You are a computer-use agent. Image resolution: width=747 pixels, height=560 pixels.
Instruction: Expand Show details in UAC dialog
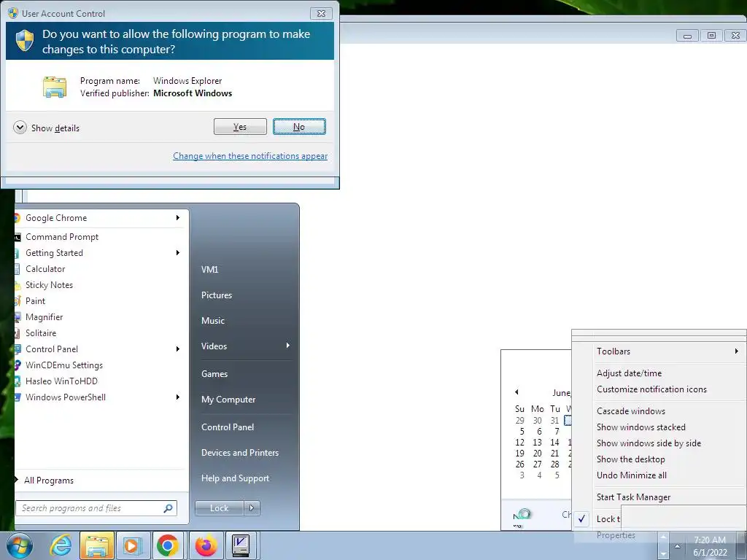(46, 128)
